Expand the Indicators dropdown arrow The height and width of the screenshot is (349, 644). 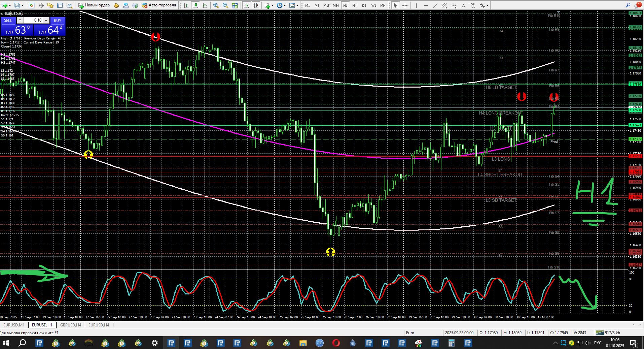[273, 5]
